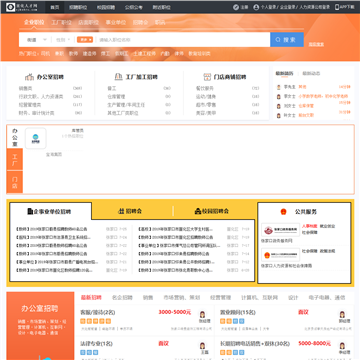The height and width of the screenshot is (360, 360).
Task: Switch to the 名企招聘 job tab
Action: [x=122, y=298]
